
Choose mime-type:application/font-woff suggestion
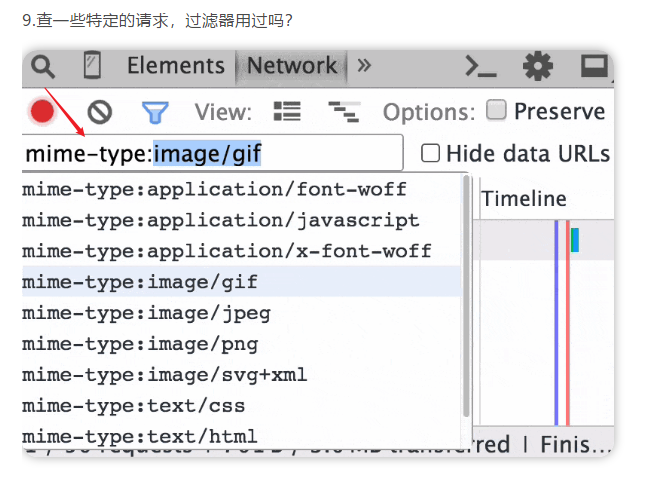(241, 189)
